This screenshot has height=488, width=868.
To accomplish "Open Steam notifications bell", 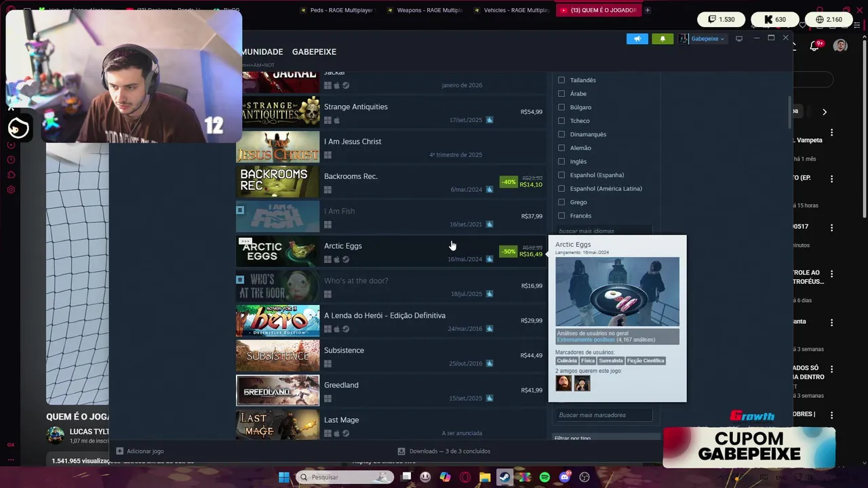I will (x=663, y=39).
